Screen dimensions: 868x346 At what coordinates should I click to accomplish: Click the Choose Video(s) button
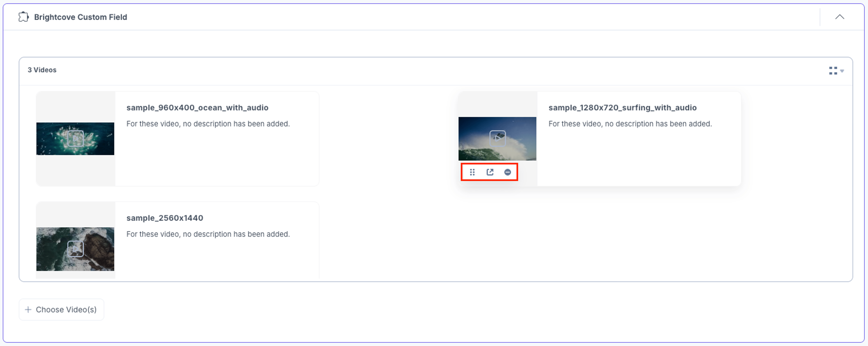point(61,309)
